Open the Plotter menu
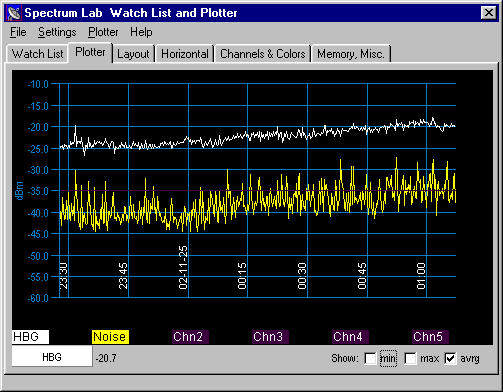503x392 pixels. tap(103, 32)
